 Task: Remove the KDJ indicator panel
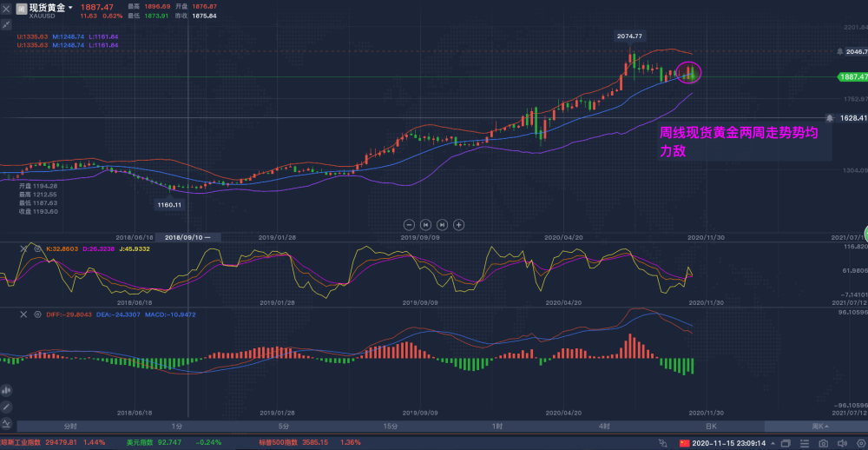point(24,248)
